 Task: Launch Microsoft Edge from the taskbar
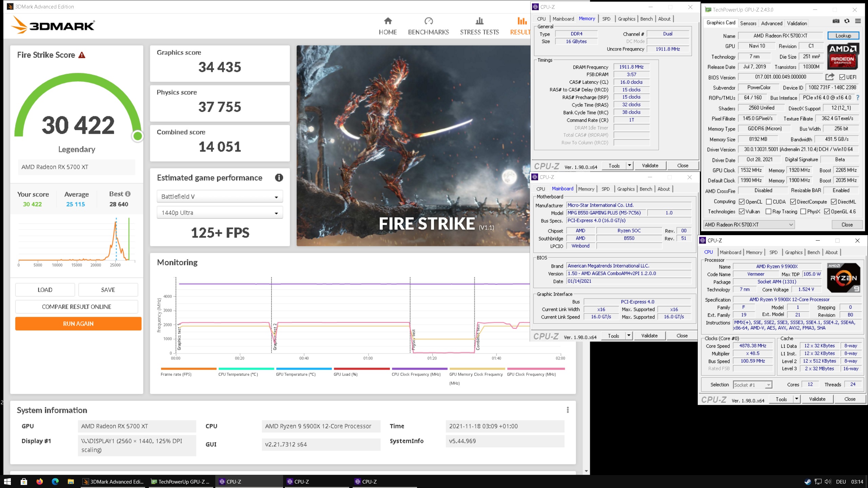[55, 482]
